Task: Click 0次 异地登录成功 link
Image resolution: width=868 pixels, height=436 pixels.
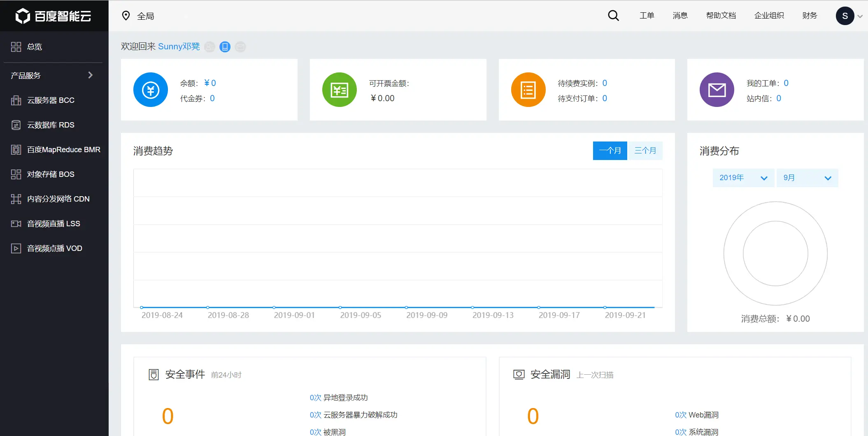Action: [339, 398]
